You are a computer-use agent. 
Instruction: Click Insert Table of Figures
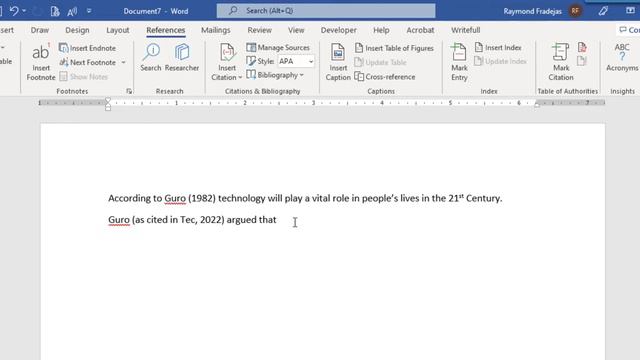pos(394,48)
